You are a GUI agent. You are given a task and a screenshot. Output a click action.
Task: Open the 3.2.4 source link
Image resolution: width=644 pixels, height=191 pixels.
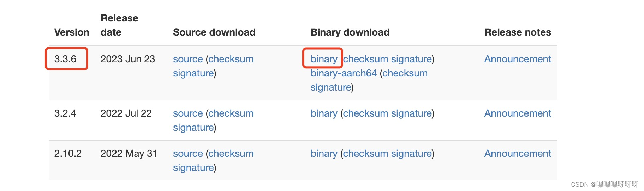click(188, 113)
